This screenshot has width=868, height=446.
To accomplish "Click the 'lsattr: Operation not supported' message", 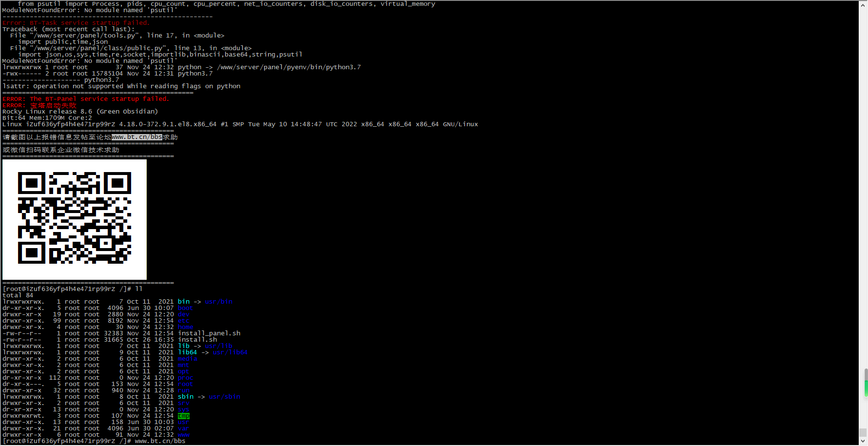I will pyautogui.click(x=121, y=86).
